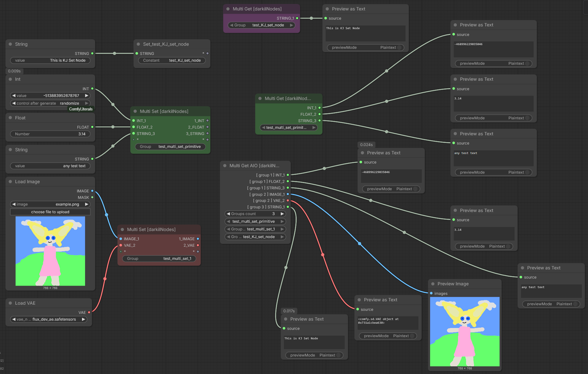The width and height of the screenshot is (588, 374).
Task: Click next arrow on example.png image selector
Action: coord(87,204)
